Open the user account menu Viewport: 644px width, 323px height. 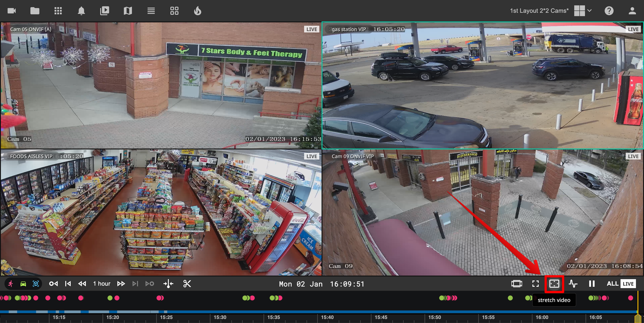[x=632, y=11]
